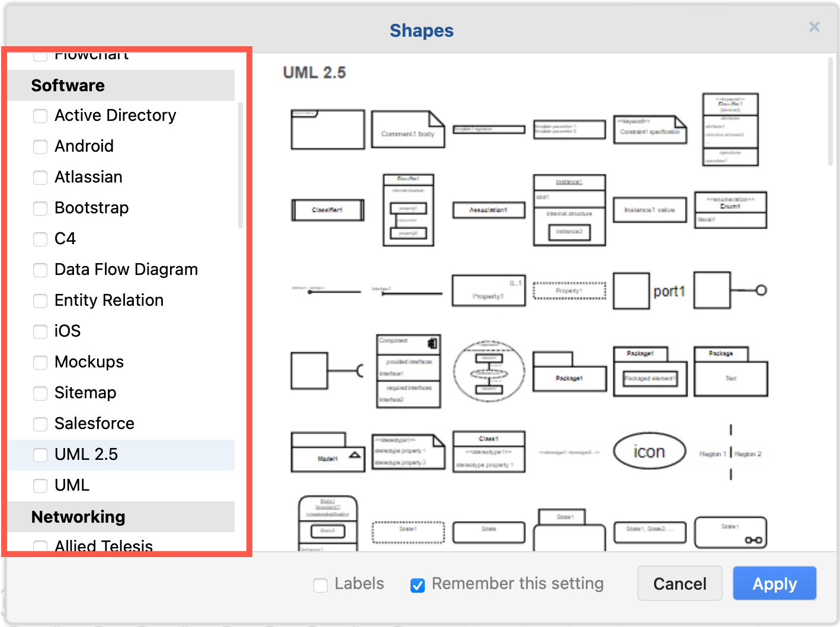Select the Constraint1 specification note shape
This screenshot has width=840, height=627.
pyautogui.click(x=649, y=130)
